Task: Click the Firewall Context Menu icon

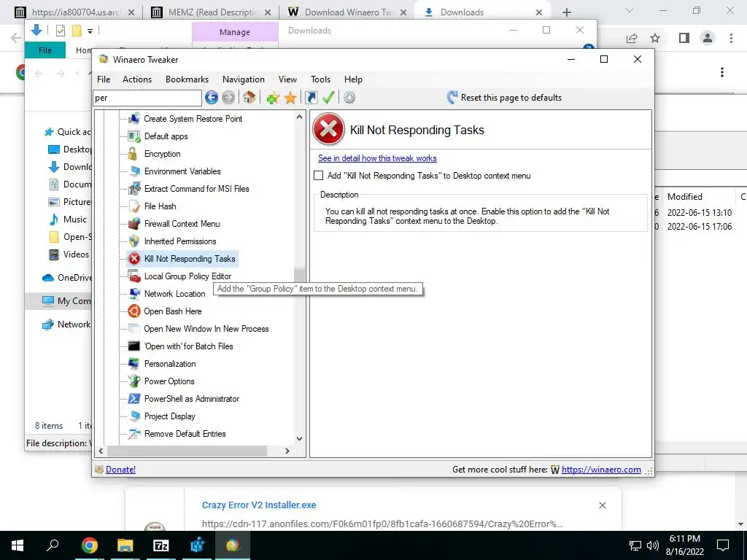Action: pyautogui.click(x=134, y=223)
